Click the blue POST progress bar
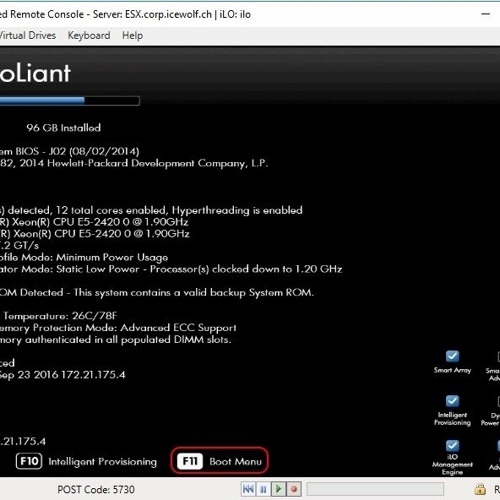The width and height of the screenshot is (500, 500). (70, 101)
